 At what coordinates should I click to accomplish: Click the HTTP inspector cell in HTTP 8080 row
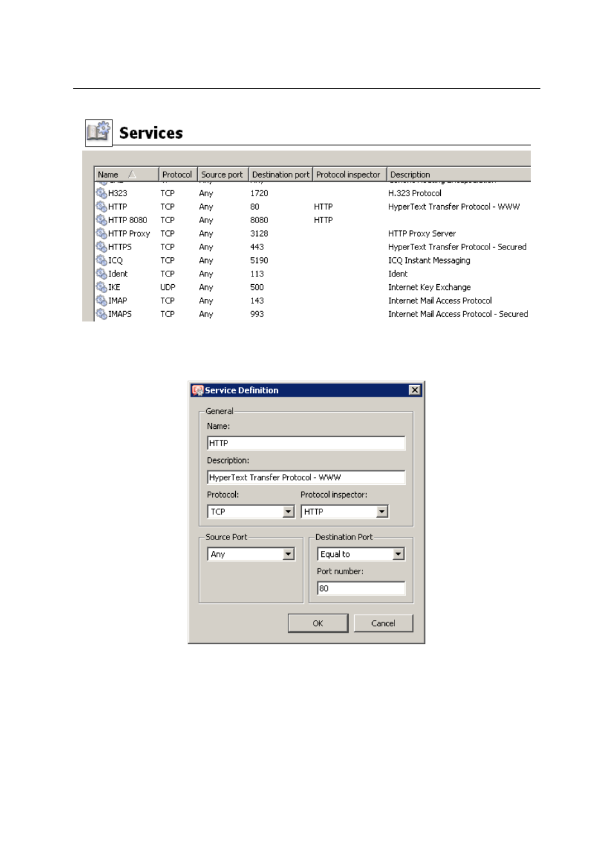pos(323,220)
